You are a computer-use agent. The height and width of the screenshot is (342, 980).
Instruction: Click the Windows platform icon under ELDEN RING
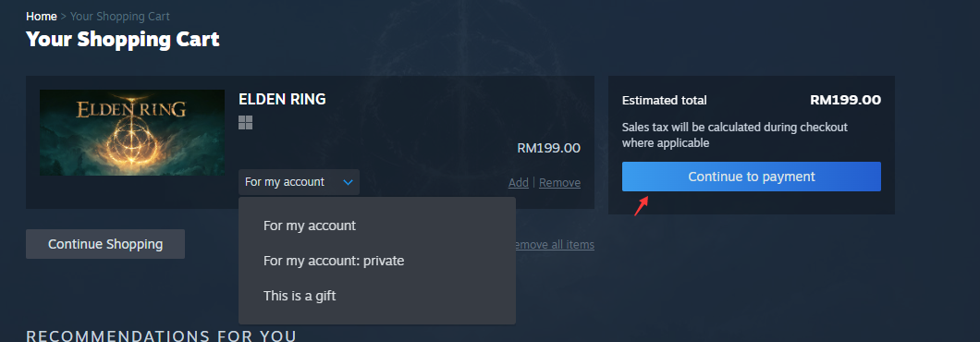246,123
